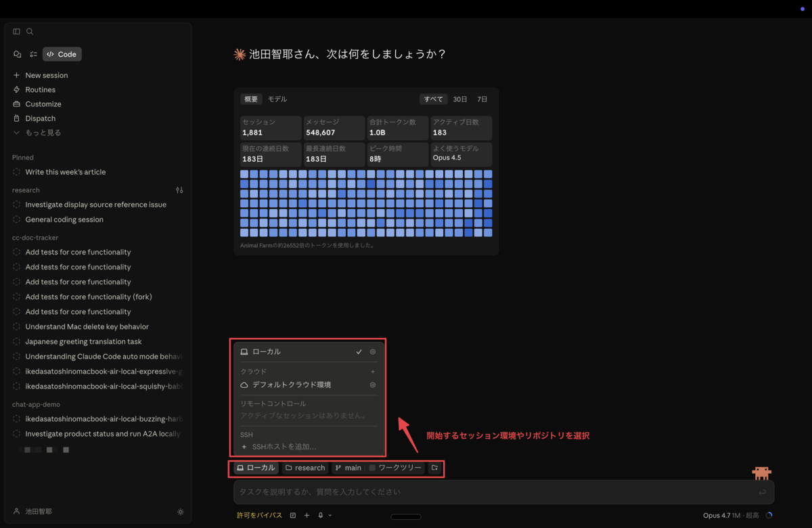Toggle the sidebar panel icon
The height and width of the screenshot is (528, 812).
tap(17, 32)
